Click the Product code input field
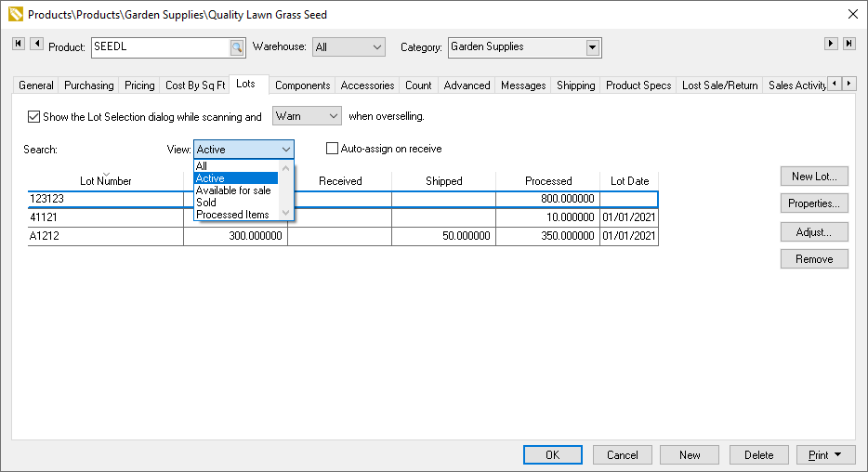The height and width of the screenshot is (472, 868). click(161, 47)
